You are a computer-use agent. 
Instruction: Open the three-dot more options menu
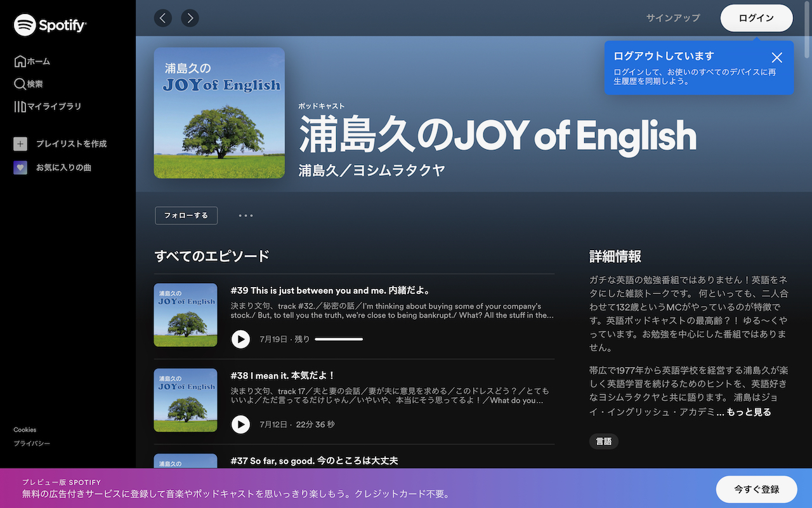coord(246,215)
